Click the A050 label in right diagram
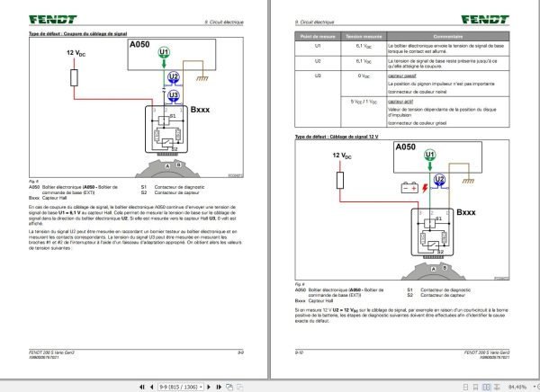The width and height of the screenshot is (540, 392). point(405,147)
